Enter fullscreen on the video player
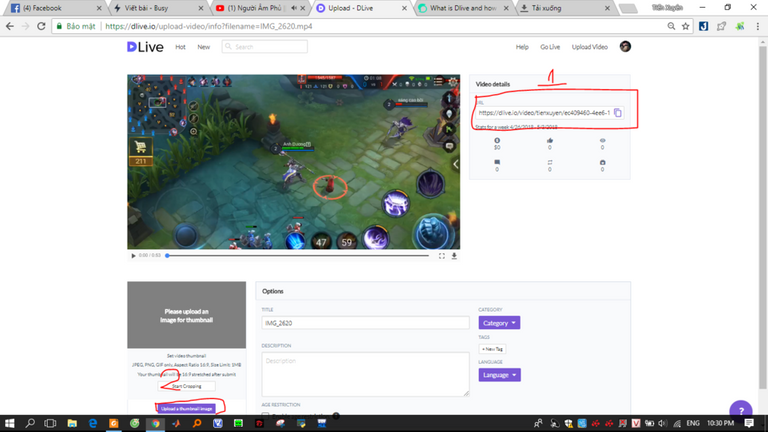Screen dimensions: 768x432 pos(441,256)
